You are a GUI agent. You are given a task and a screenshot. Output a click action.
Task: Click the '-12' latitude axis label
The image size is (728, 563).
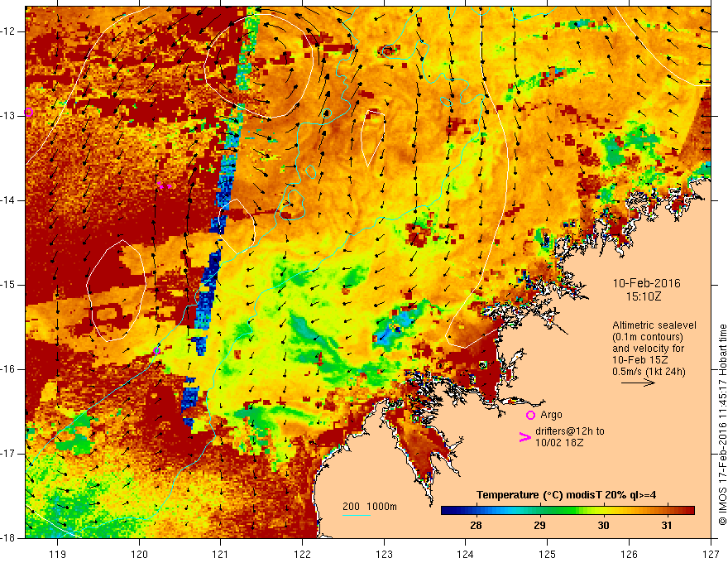click(x=8, y=31)
